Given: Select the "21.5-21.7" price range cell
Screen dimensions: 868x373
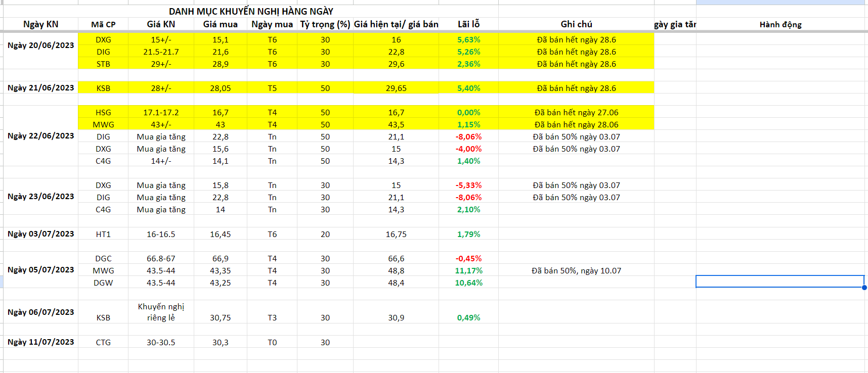Looking at the screenshot, I should (161, 52).
